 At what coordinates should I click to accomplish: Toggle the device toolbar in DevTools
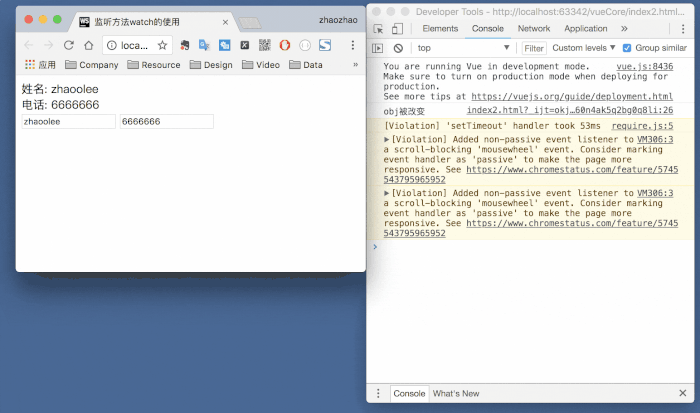point(397,29)
